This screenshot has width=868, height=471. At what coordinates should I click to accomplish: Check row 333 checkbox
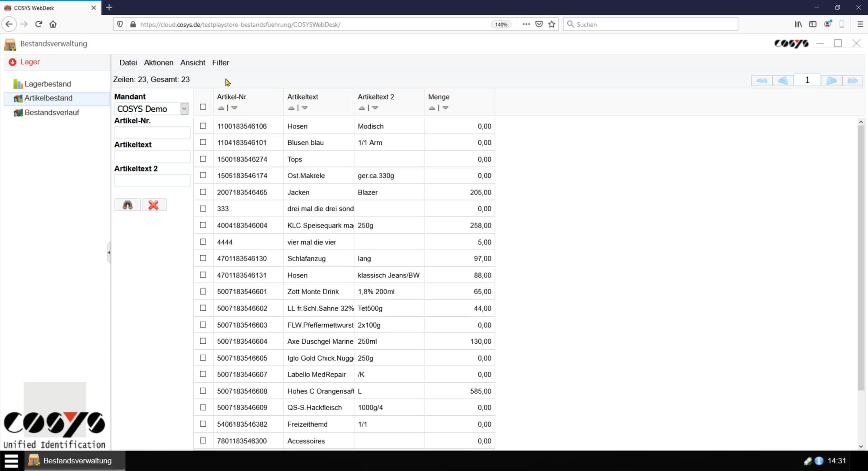click(203, 209)
